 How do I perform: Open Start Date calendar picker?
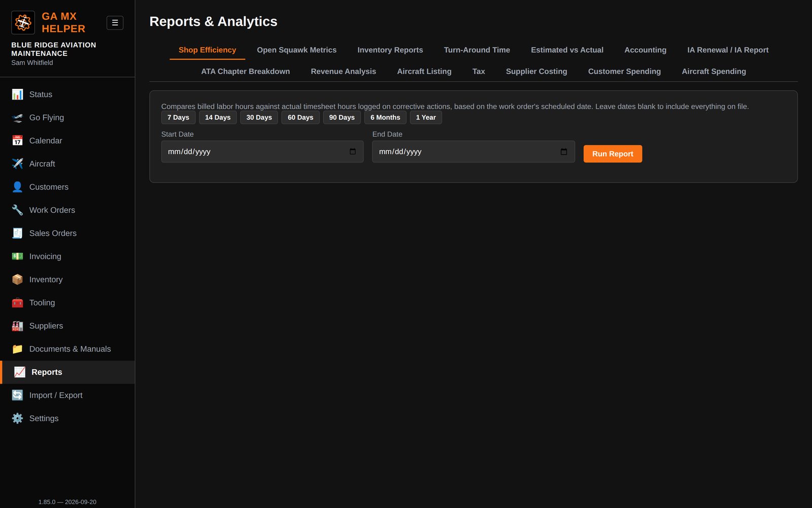pos(353,151)
